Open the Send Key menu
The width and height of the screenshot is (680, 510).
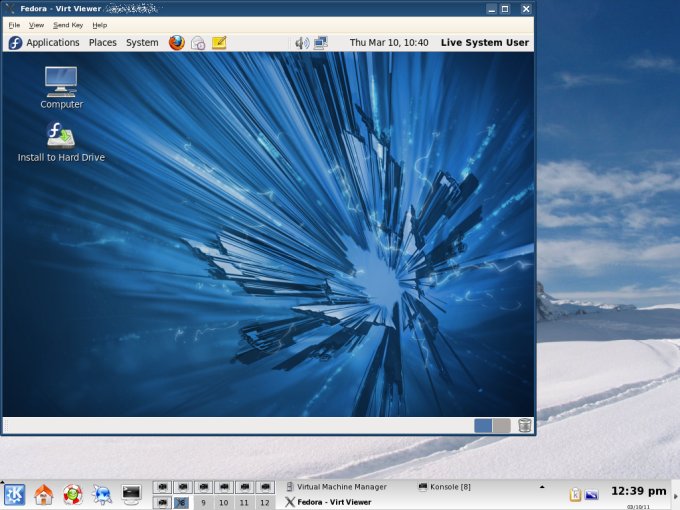coord(68,25)
